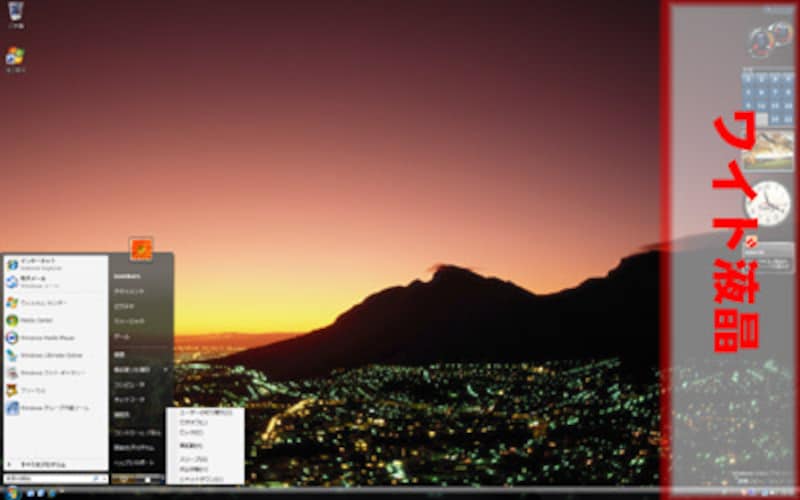Open the Windows Ultimate entry in Start menu

[x=55, y=355]
